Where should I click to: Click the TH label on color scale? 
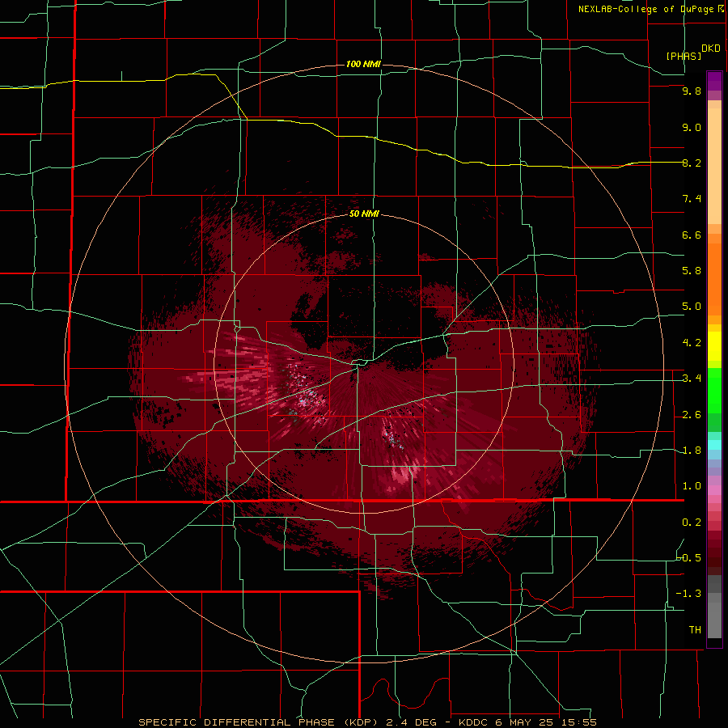pyautogui.click(x=695, y=630)
